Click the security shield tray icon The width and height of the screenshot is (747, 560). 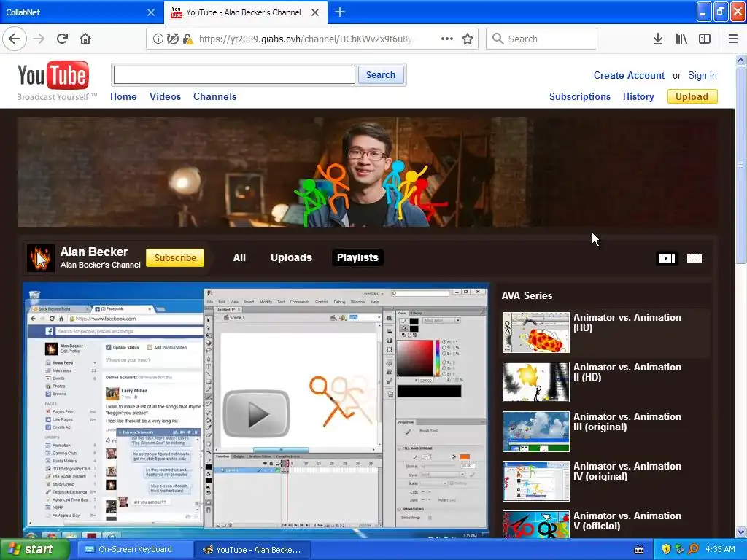coord(666,550)
